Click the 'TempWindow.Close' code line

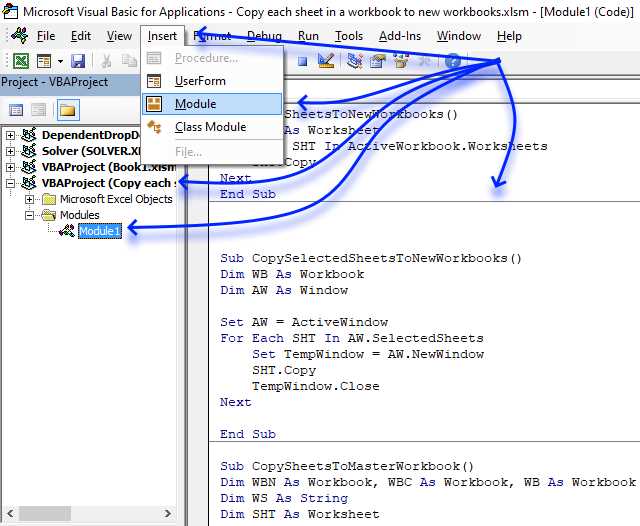tap(316, 386)
